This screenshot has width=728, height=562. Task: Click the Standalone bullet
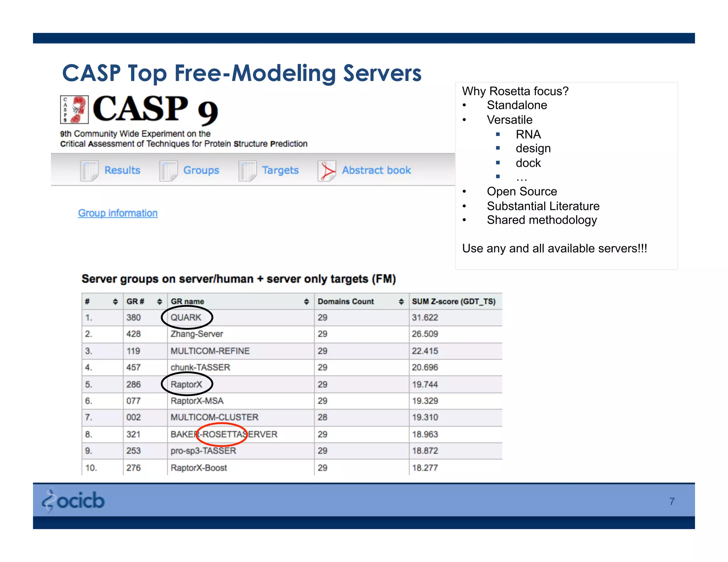[517, 105]
